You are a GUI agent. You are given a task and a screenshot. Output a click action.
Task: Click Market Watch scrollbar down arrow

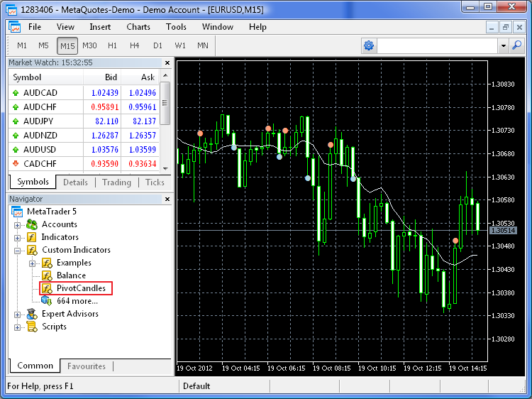click(x=165, y=168)
